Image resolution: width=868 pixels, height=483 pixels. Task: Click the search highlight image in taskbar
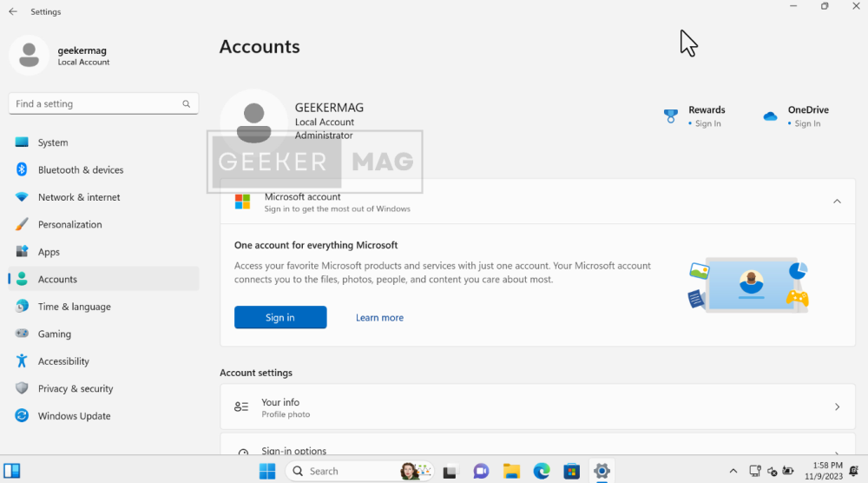click(416, 471)
